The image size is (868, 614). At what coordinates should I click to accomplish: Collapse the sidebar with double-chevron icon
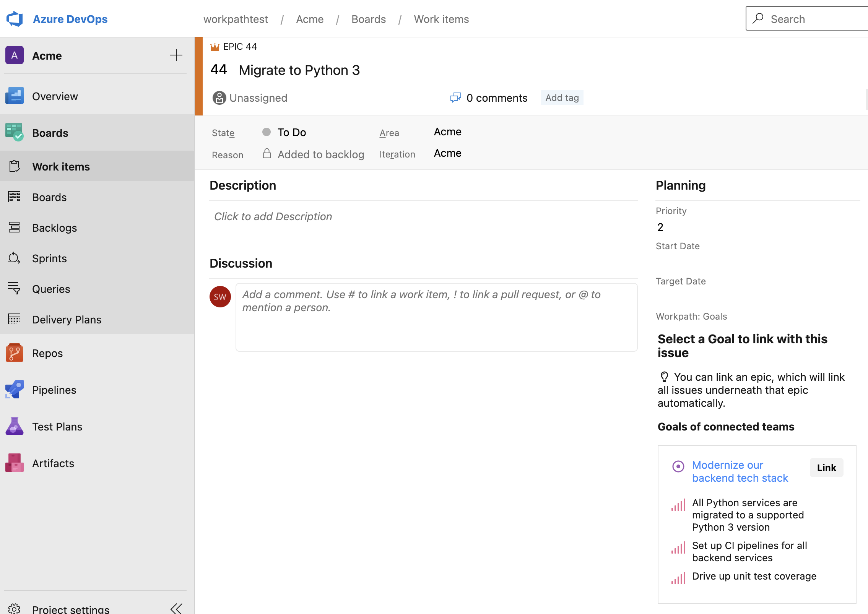[176, 609]
